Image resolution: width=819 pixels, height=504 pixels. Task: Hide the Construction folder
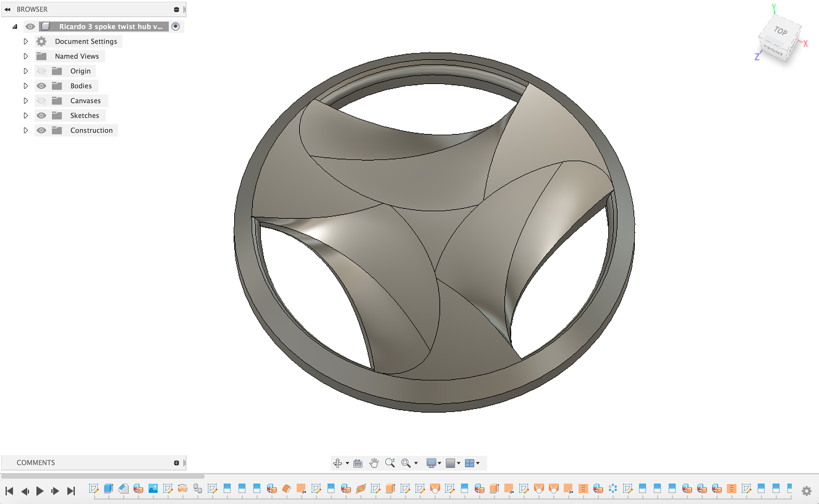[x=41, y=130]
